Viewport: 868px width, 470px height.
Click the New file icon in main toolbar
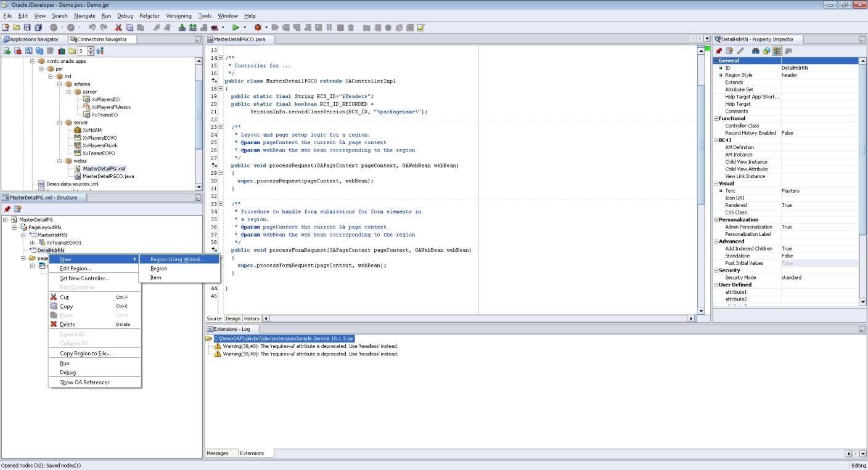[6, 28]
